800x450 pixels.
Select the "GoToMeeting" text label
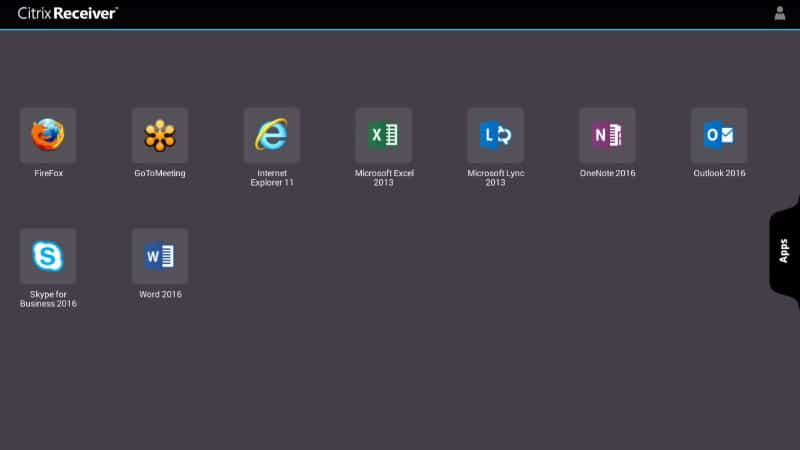(160, 173)
